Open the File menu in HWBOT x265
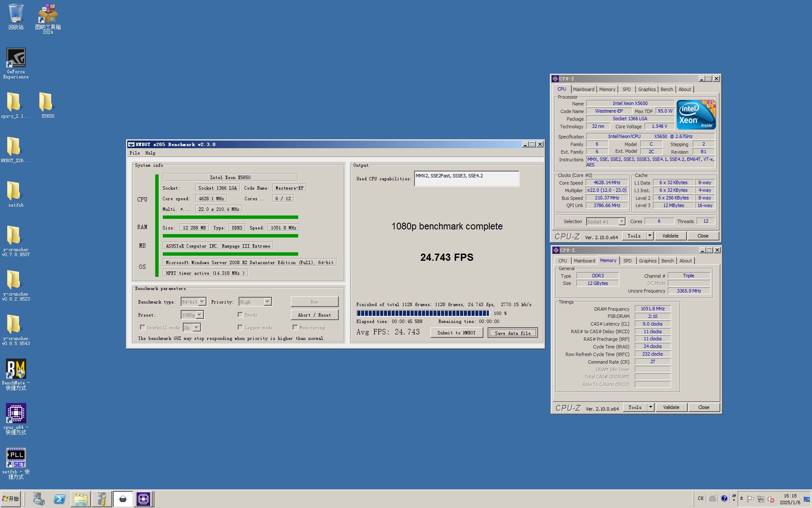 [134, 153]
